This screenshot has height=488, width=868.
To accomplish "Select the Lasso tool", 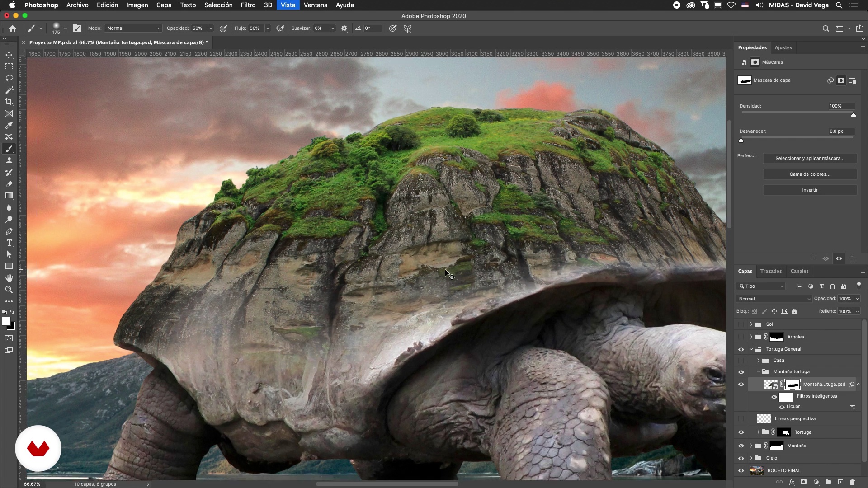I will [x=9, y=78].
